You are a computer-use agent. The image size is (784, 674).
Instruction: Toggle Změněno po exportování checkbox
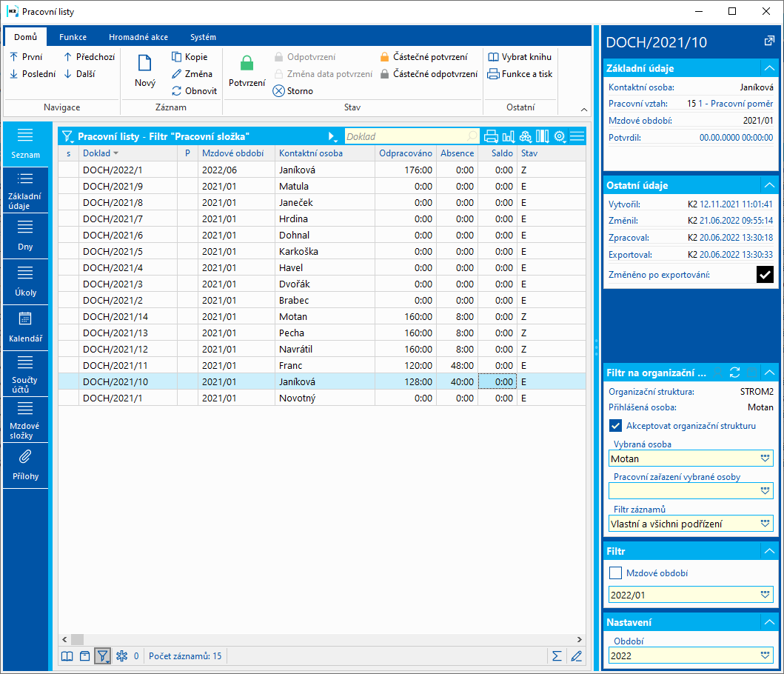tap(765, 275)
